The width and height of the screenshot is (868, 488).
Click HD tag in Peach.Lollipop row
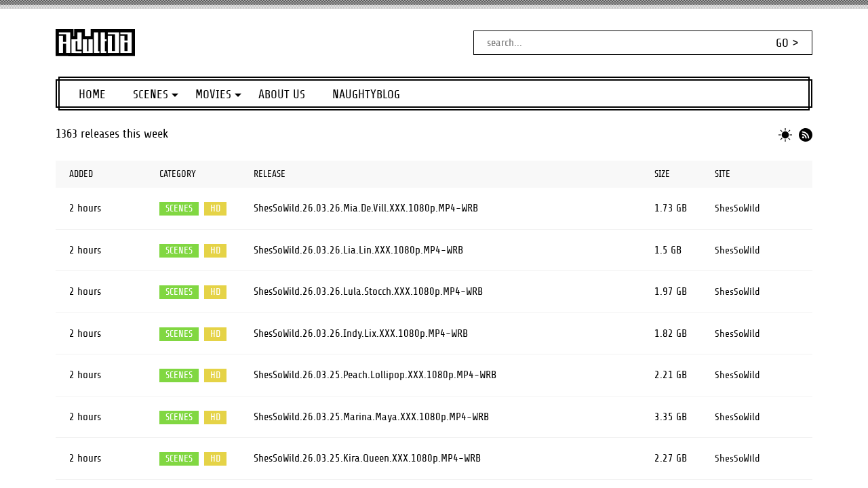[215, 375]
